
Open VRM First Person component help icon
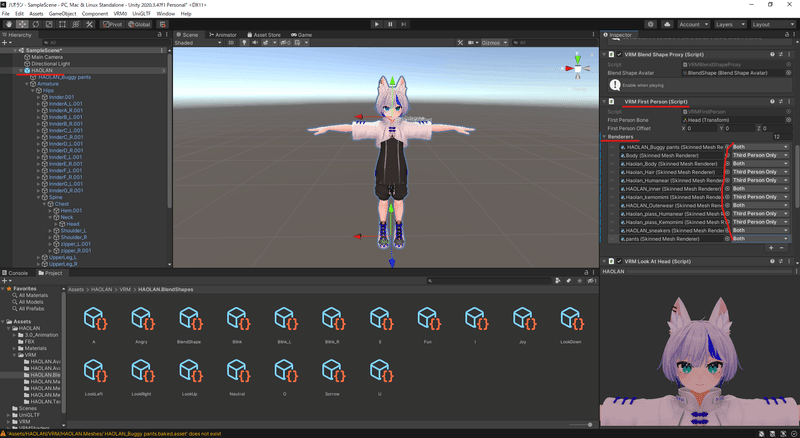[x=772, y=102]
